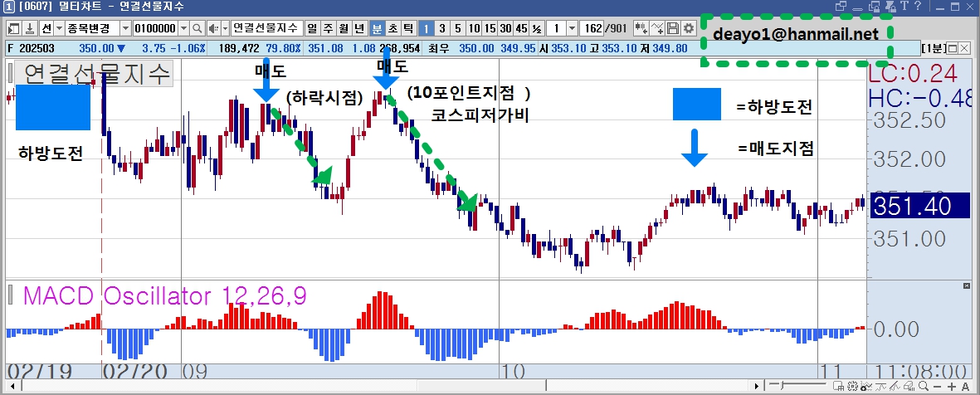Click the [1분] label on quote bar
Screen dimensions: 980x395
tap(934, 49)
